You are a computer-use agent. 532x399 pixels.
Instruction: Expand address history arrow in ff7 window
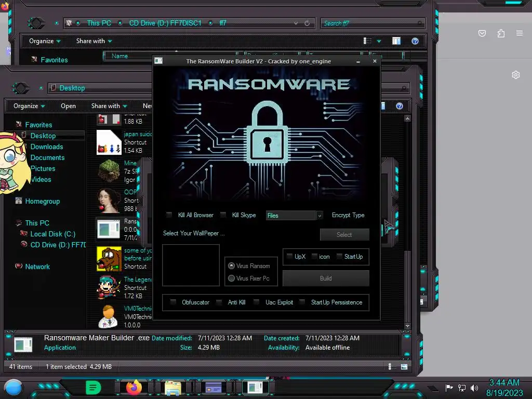point(296,23)
